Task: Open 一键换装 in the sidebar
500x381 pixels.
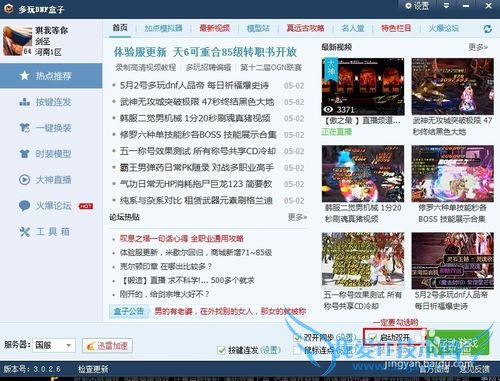Action: (x=51, y=128)
